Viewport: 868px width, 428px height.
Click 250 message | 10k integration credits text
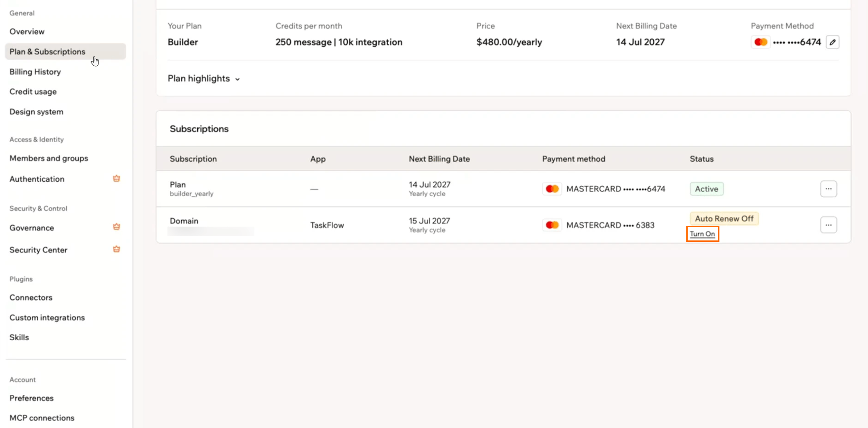339,42
